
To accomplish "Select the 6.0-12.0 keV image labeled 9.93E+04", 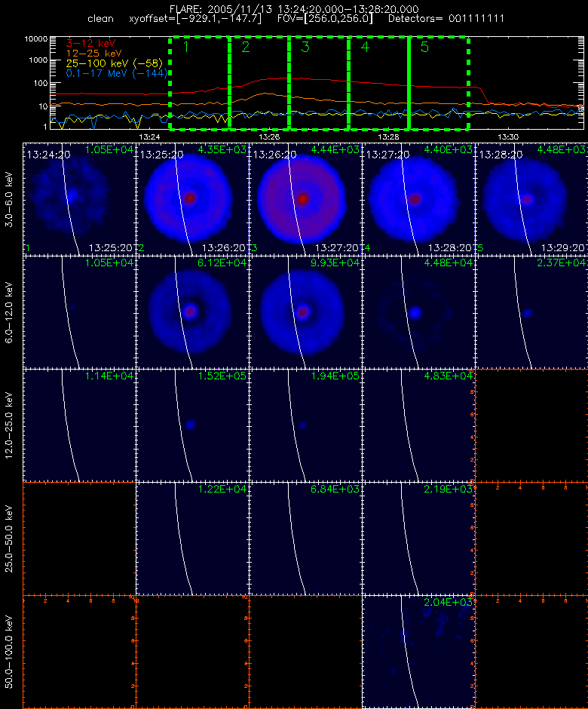I will pyautogui.click(x=305, y=312).
